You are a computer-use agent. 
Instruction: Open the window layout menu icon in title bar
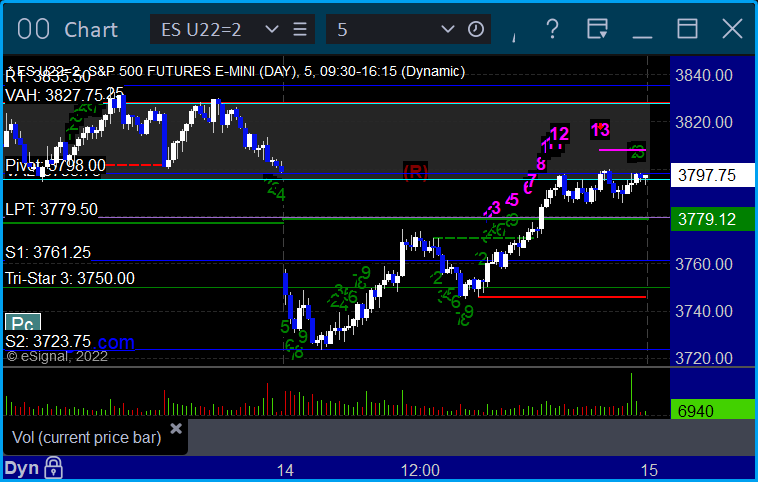[x=597, y=29]
